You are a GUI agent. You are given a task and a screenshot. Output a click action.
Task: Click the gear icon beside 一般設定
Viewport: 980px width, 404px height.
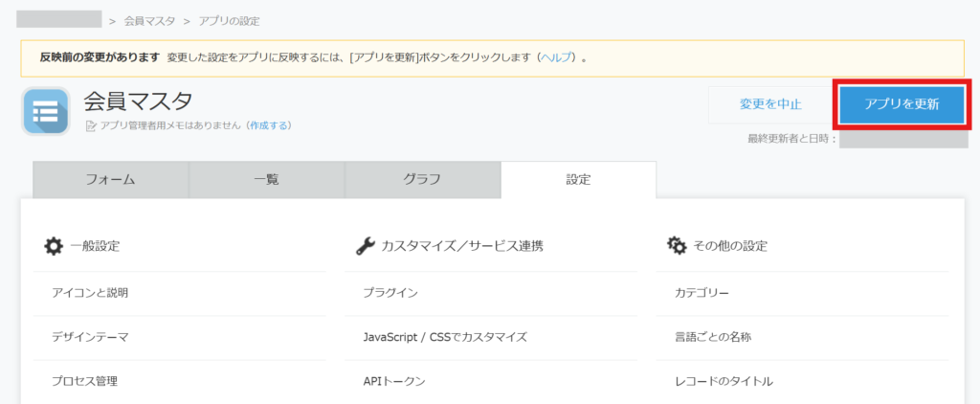(x=54, y=246)
